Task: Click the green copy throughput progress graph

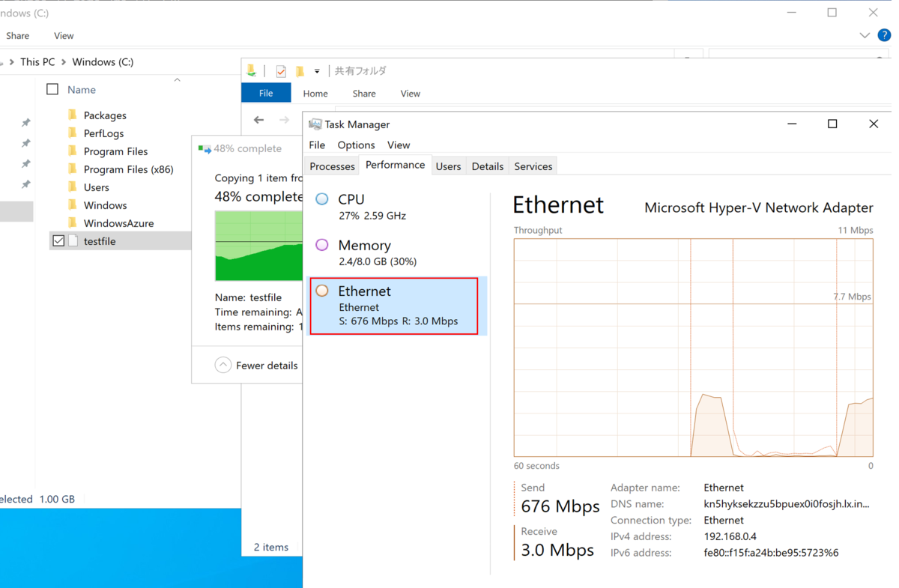Action: click(258, 246)
